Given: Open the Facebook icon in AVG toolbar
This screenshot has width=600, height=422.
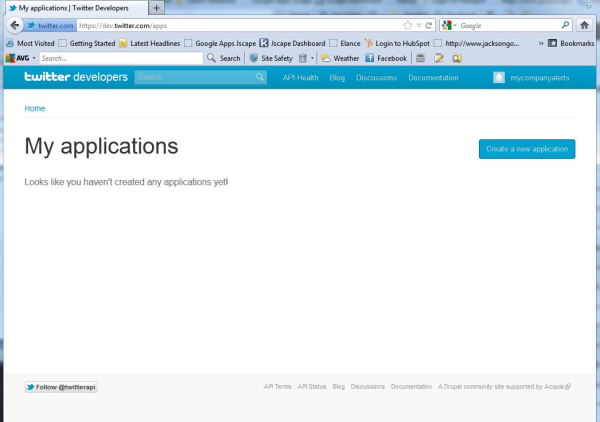Looking at the screenshot, I should 370,58.
